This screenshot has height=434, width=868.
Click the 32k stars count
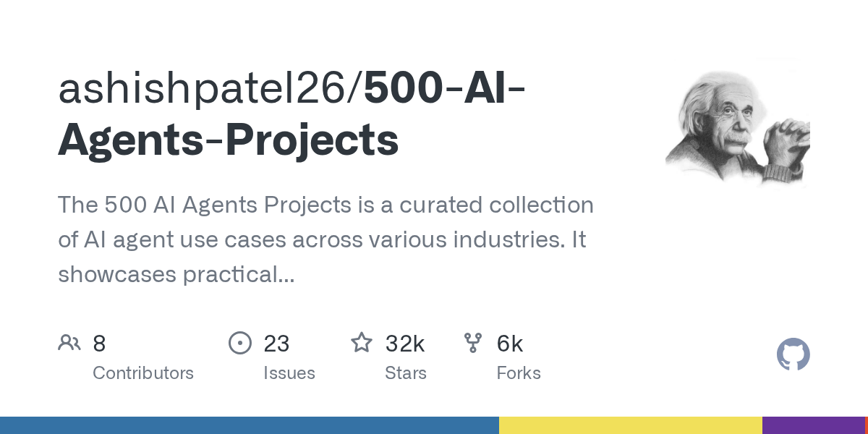[405, 344]
